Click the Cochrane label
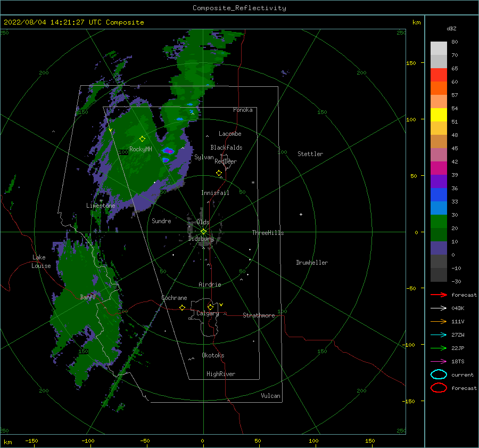Image resolution: width=479 pixels, height=448 pixels. point(174,298)
